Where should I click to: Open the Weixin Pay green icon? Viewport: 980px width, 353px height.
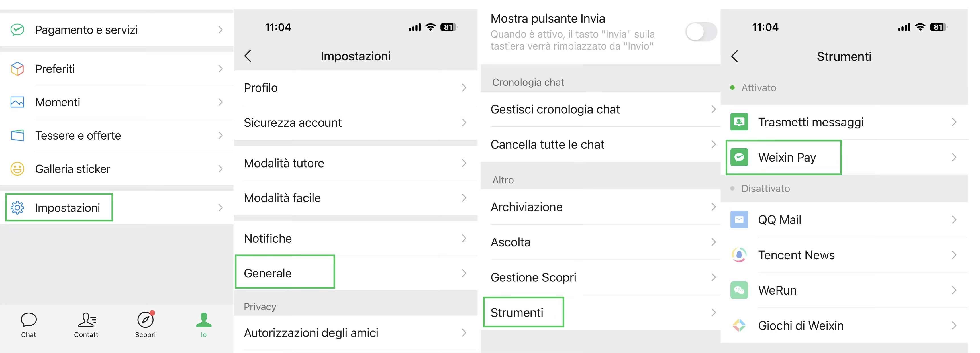click(x=739, y=157)
